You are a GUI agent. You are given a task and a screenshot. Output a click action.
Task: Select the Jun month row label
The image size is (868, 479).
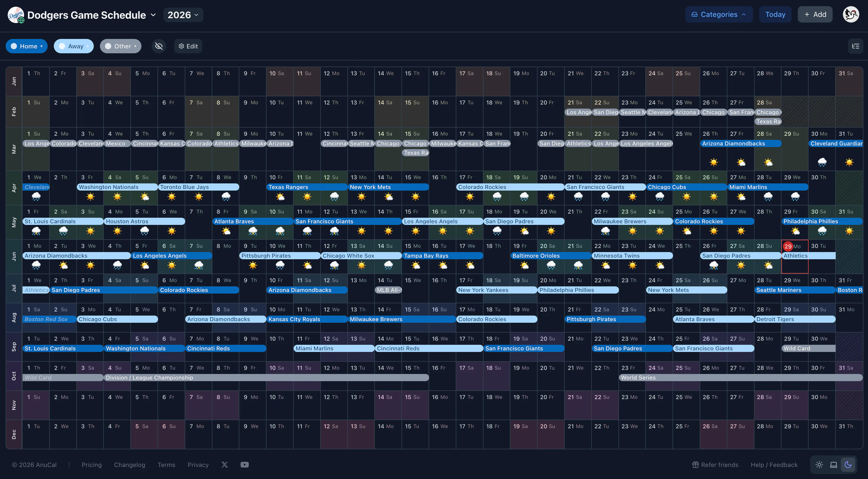pos(14,257)
